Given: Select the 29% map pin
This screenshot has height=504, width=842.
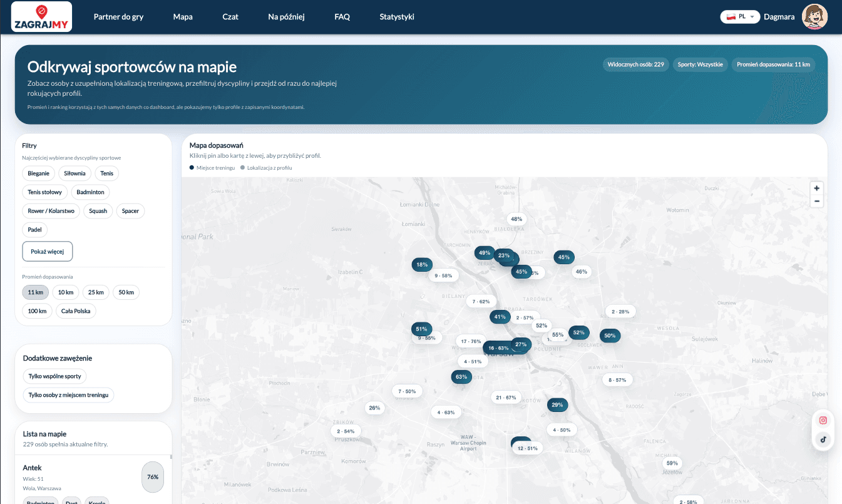Looking at the screenshot, I should click(557, 405).
